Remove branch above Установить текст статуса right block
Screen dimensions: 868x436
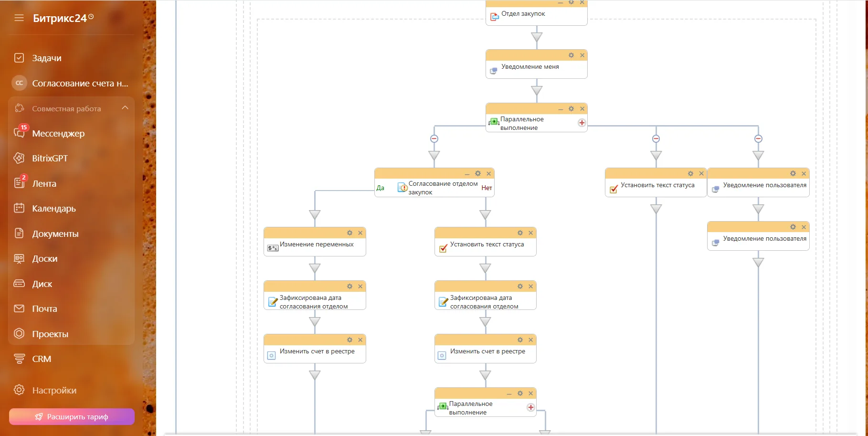[x=656, y=138]
